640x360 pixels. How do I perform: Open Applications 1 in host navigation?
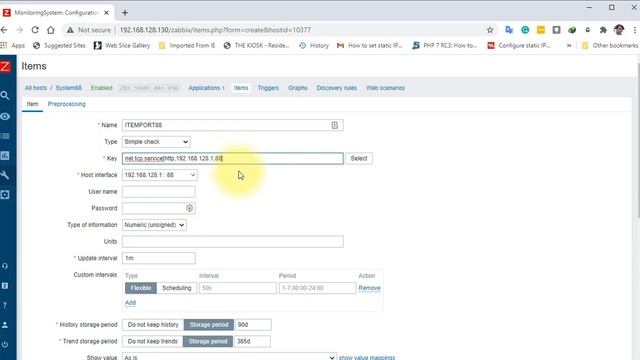(x=206, y=88)
